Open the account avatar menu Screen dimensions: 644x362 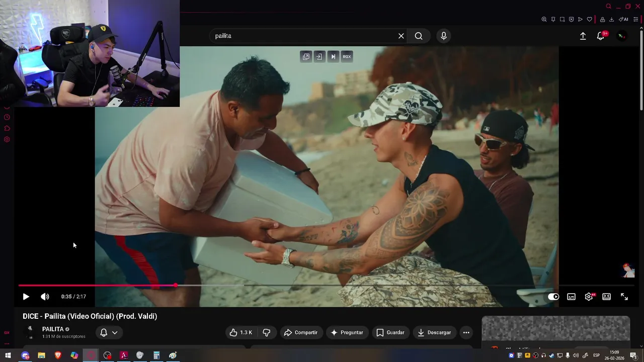pos(622,36)
